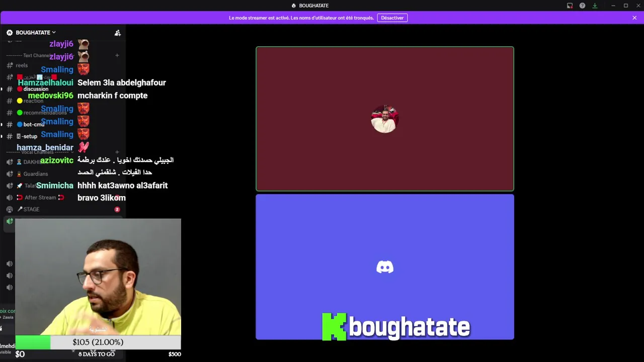Join the Guardians voice channel

point(35,174)
